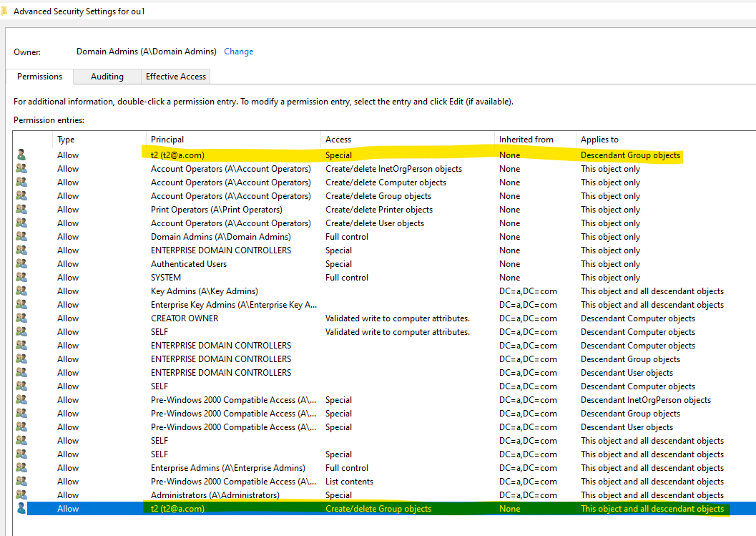Select Domain Admins (A\Domain Admins) permission entry
The height and width of the screenshot is (536, 756).
(x=385, y=236)
